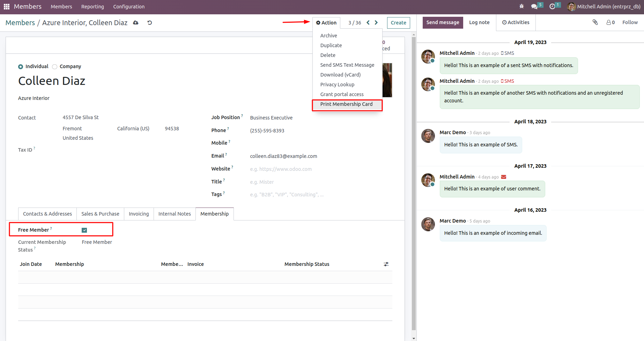The width and height of the screenshot is (644, 341).
Task: Switch to the Invoicing tab
Action: (139, 214)
